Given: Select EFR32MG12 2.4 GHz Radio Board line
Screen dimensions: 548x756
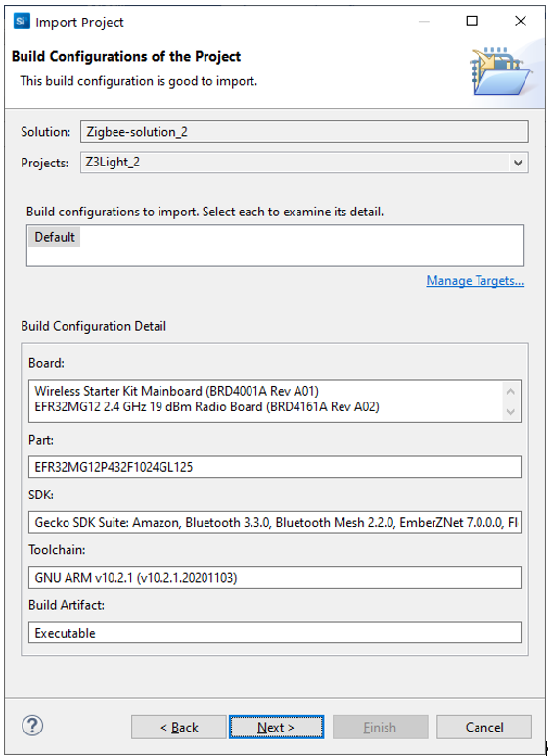Looking at the screenshot, I should (207, 407).
